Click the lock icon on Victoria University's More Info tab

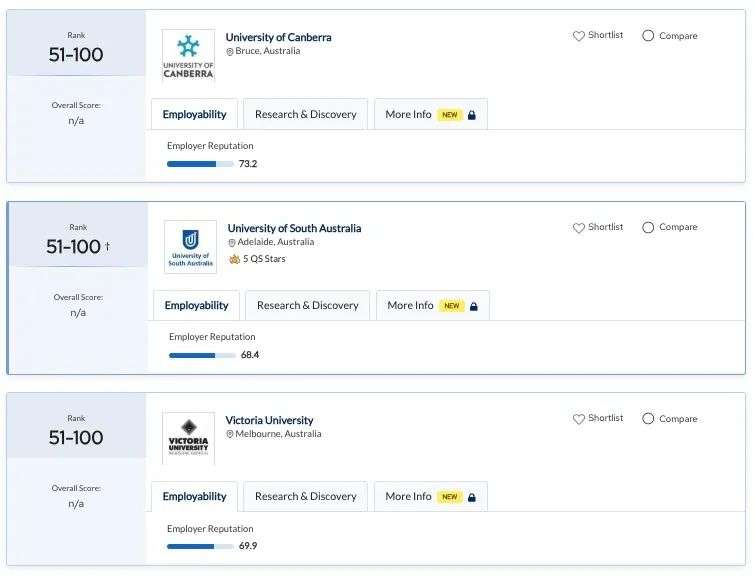472,497
